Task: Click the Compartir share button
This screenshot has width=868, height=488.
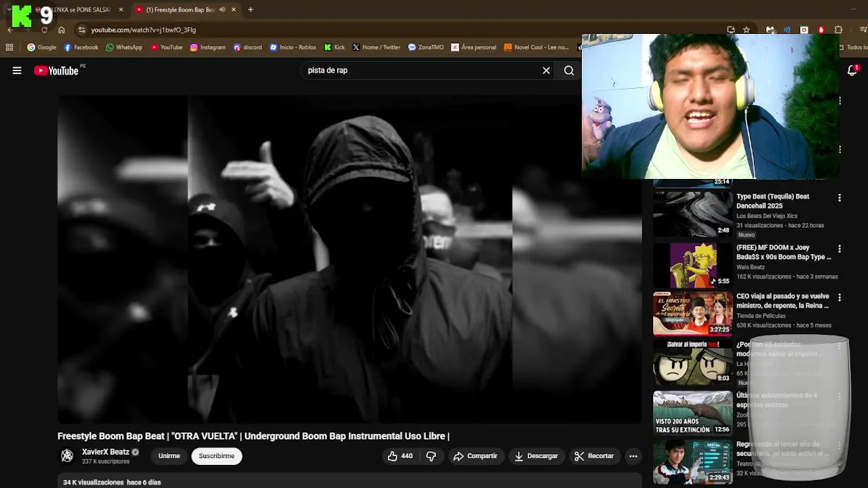Action: [x=475, y=456]
